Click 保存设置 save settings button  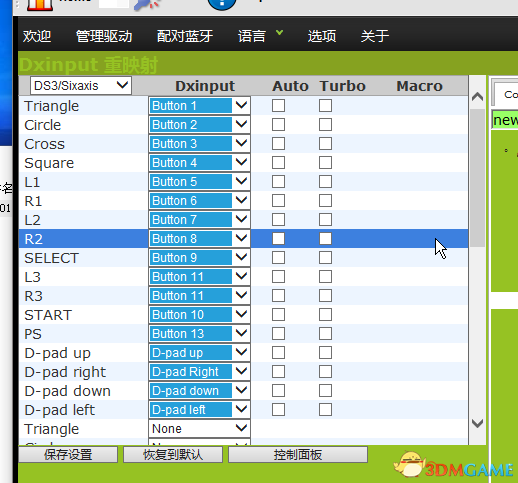coord(68,455)
